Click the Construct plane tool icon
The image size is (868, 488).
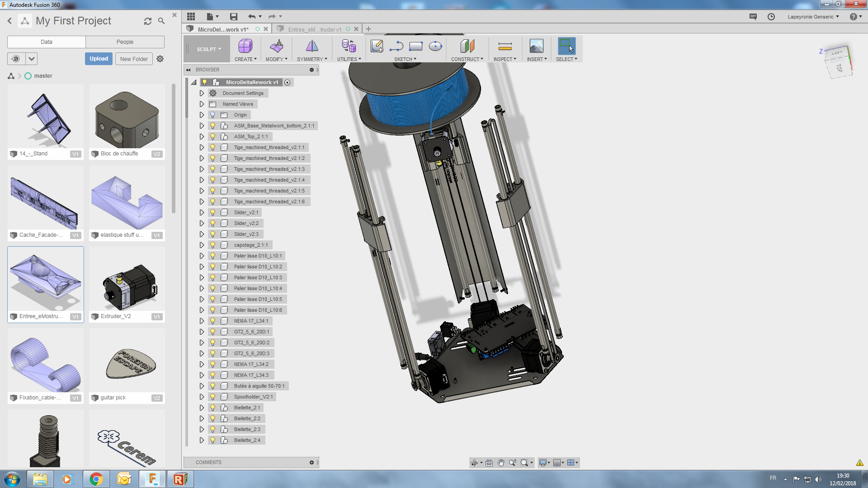click(x=467, y=46)
